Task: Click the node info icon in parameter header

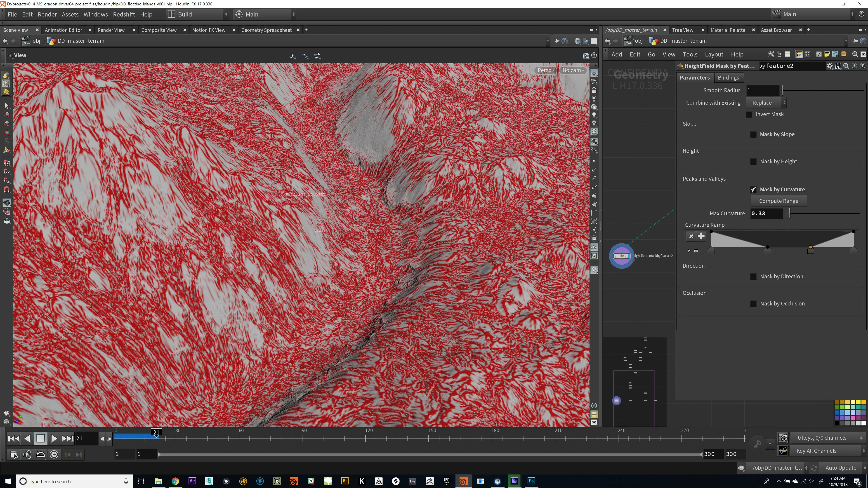Action: click(x=854, y=66)
